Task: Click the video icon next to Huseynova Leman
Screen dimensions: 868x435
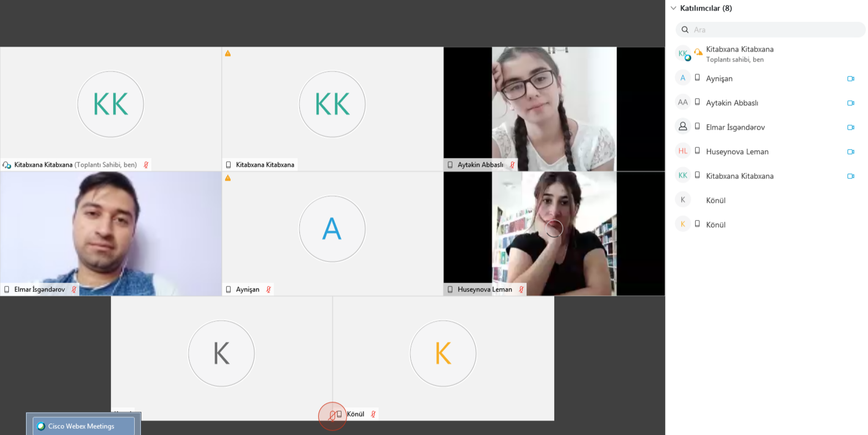Action: click(850, 152)
